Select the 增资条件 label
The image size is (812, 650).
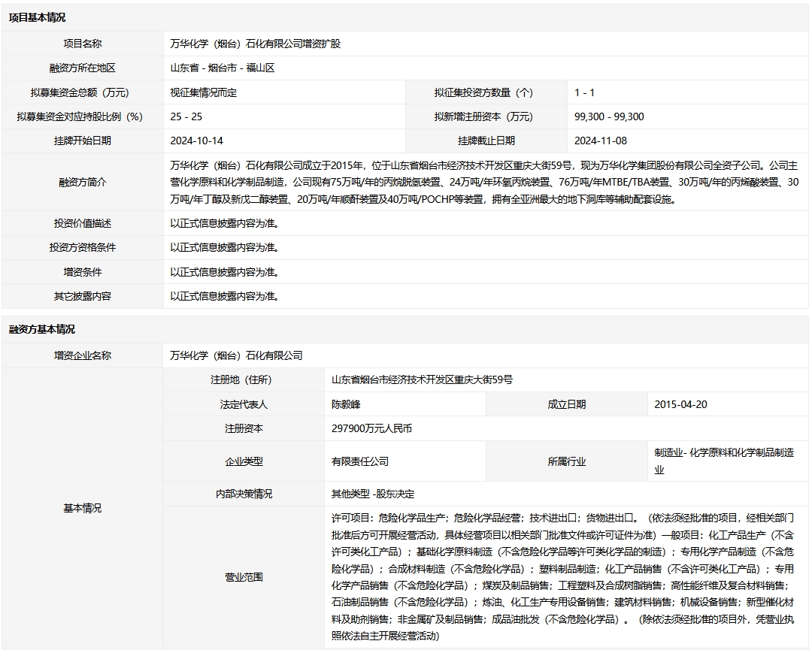click(83, 272)
